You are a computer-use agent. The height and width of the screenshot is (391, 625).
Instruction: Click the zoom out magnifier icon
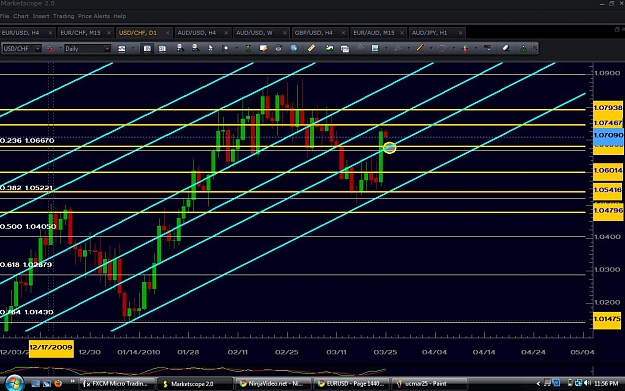pyautogui.click(x=195, y=48)
